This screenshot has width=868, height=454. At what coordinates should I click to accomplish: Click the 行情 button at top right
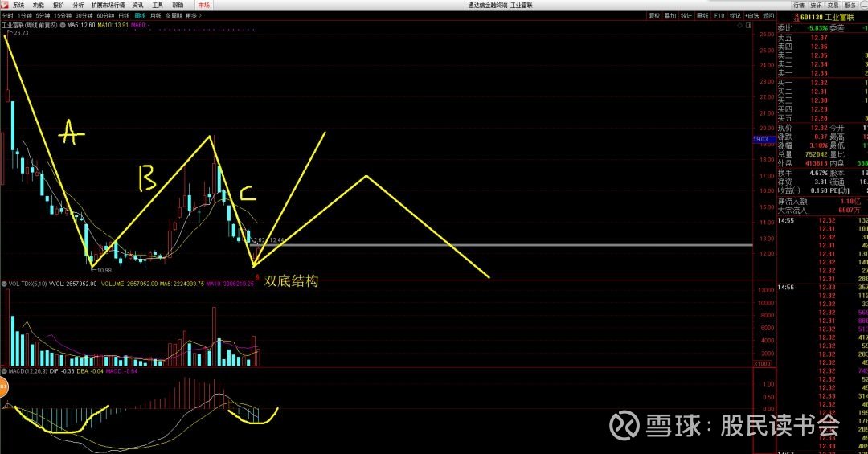tap(800, 5)
